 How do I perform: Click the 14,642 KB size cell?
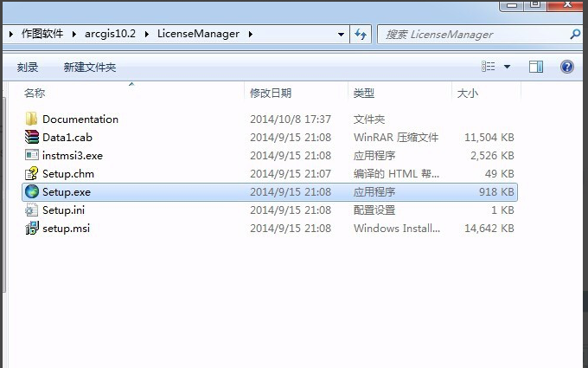coord(489,229)
